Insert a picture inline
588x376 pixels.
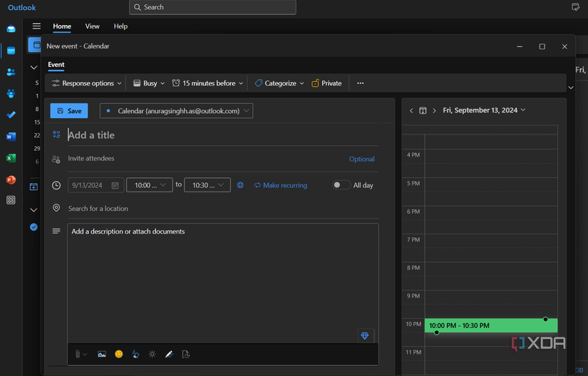pyautogui.click(x=102, y=354)
